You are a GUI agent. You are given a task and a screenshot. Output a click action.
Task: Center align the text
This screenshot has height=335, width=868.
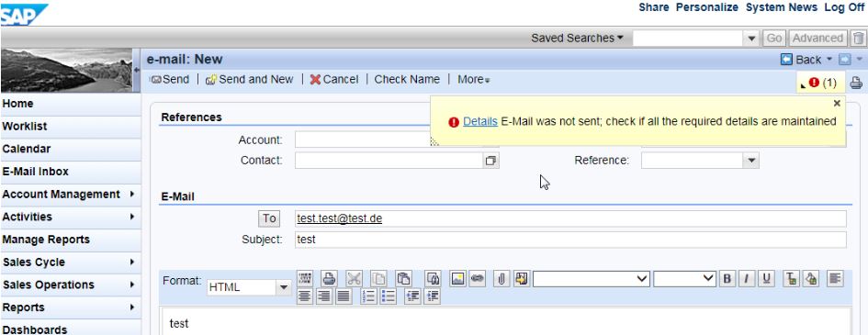[304, 296]
